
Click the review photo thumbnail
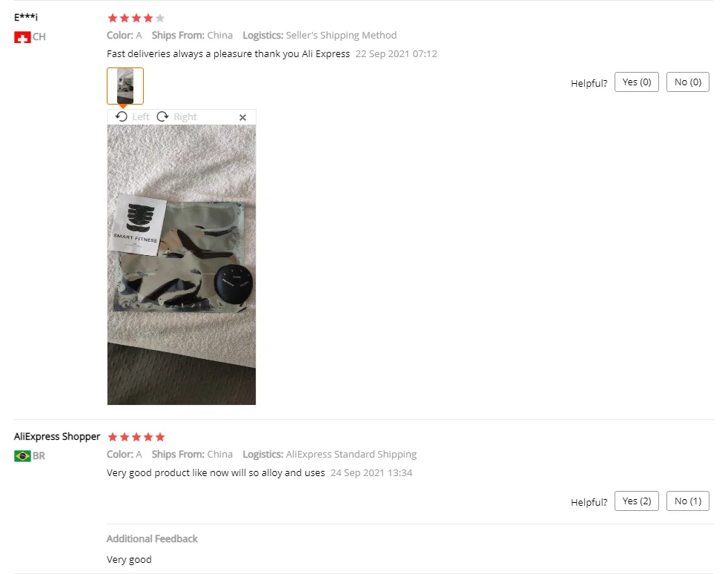125,86
